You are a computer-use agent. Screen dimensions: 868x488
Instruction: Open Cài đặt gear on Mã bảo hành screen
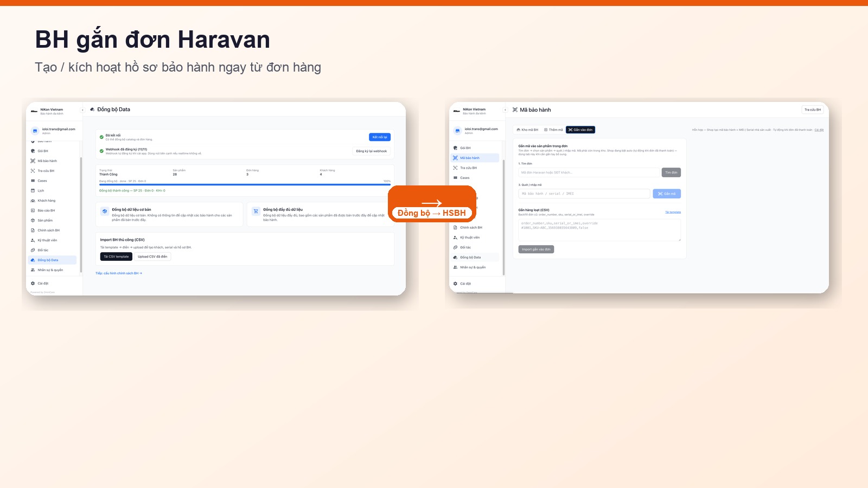click(455, 284)
